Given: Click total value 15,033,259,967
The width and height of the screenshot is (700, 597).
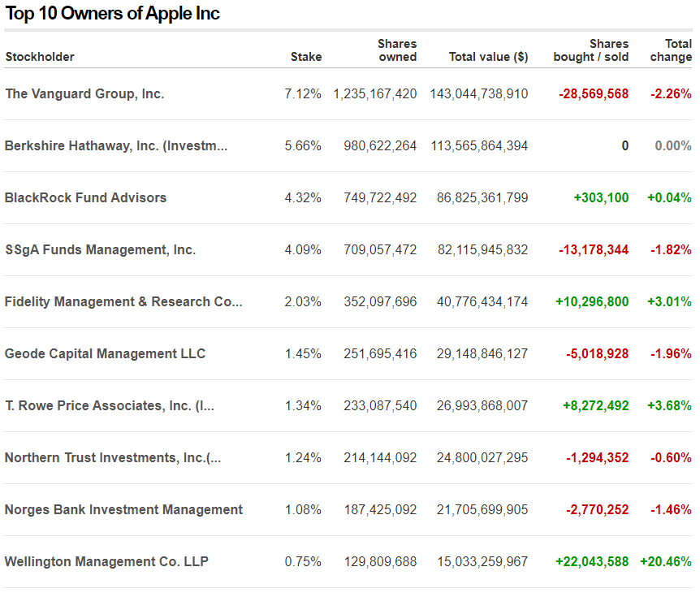Looking at the screenshot, I should point(482,561).
